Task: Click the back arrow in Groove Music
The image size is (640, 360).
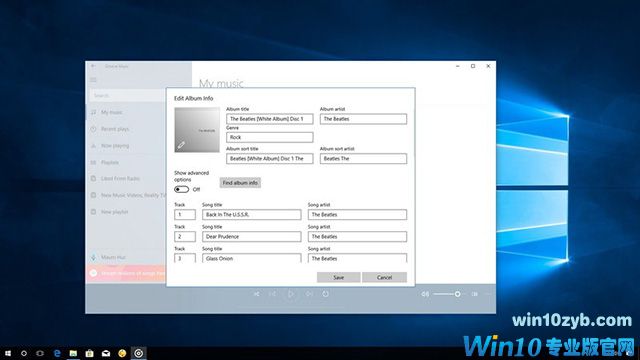Action: 93,66
